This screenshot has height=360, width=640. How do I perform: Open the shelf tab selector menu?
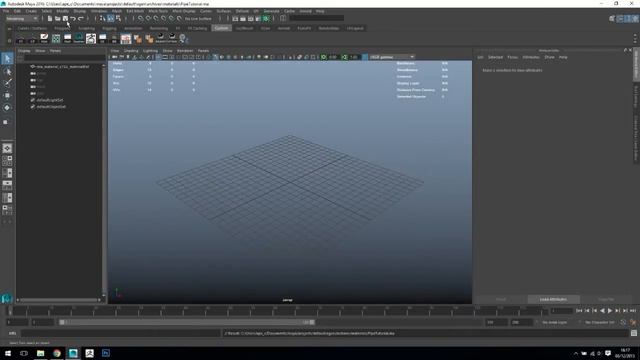(9, 29)
